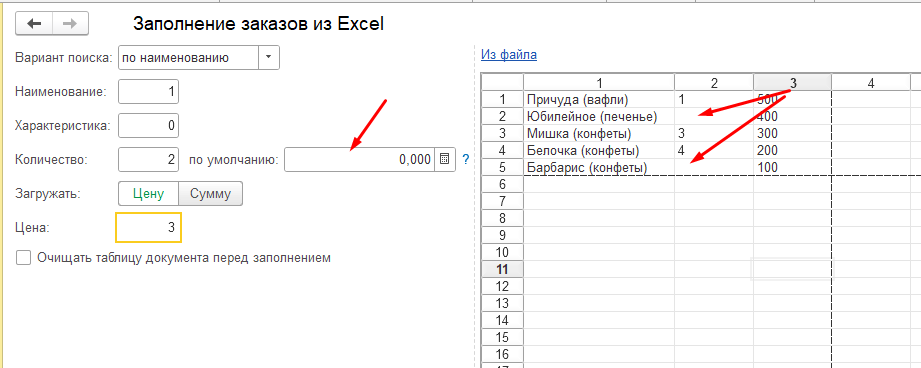Select the Сумму toggle option
The width and height of the screenshot is (921, 368).
pyautogui.click(x=210, y=193)
